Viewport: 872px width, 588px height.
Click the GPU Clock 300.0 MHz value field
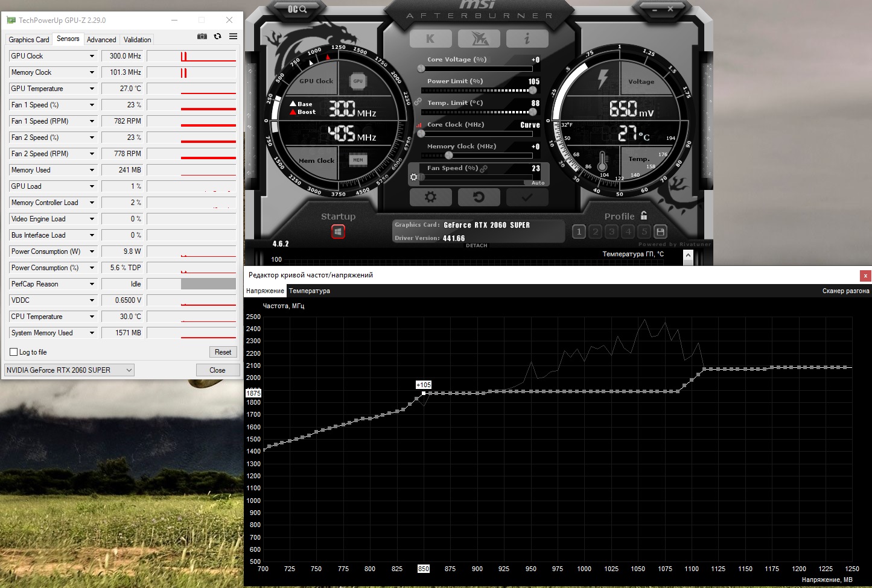click(123, 56)
